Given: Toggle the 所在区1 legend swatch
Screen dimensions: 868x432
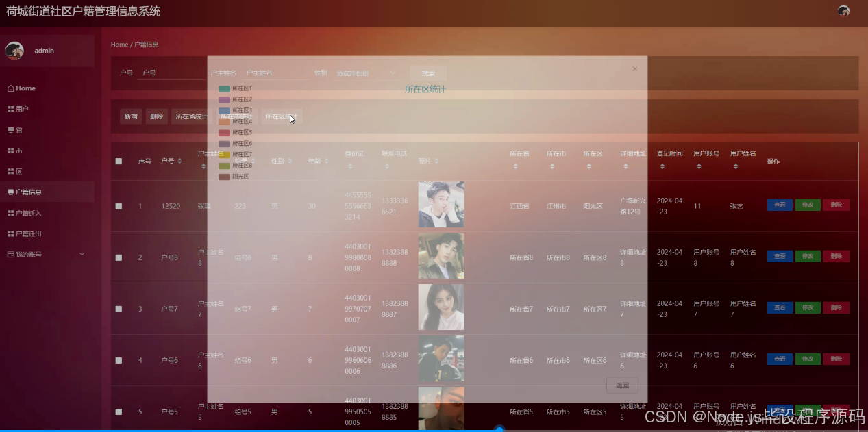Looking at the screenshot, I should pos(224,88).
